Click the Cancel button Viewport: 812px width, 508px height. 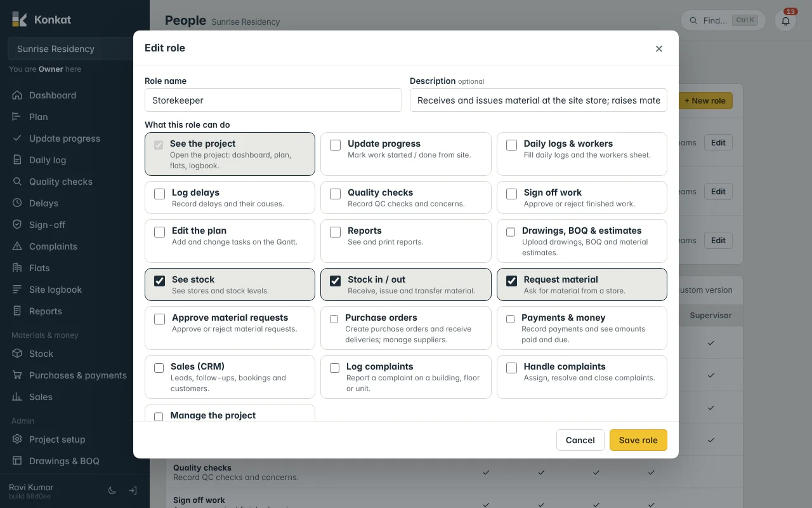coord(580,440)
